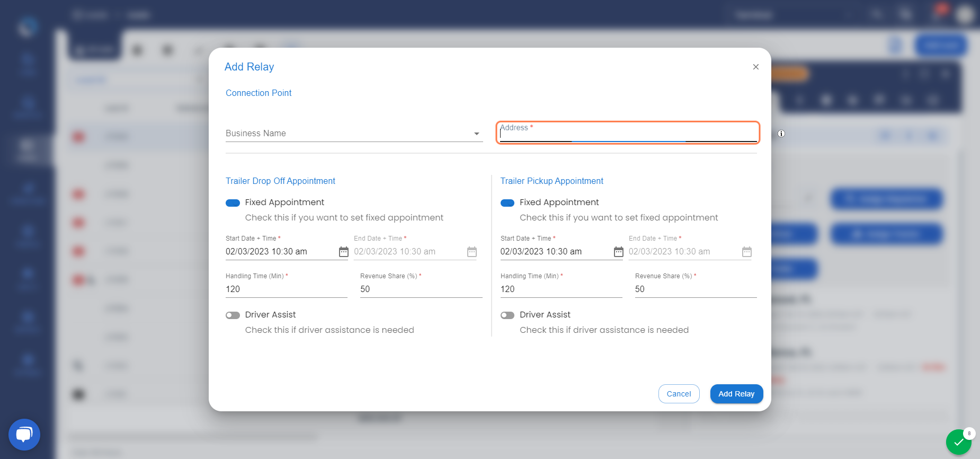Edit Pickup Revenue Share value 50

pos(696,289)
